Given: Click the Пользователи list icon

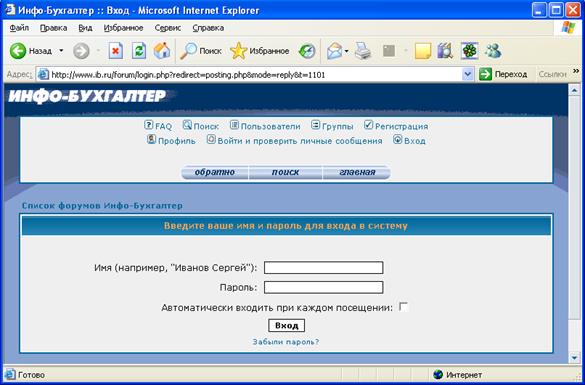Looking at the screenshot, I should coord(234,125).
